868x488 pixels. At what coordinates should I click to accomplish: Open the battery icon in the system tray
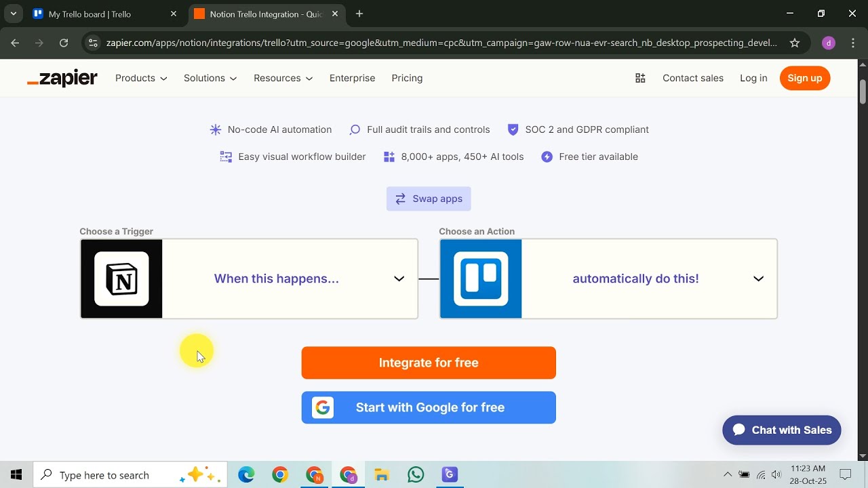[744, 474]
